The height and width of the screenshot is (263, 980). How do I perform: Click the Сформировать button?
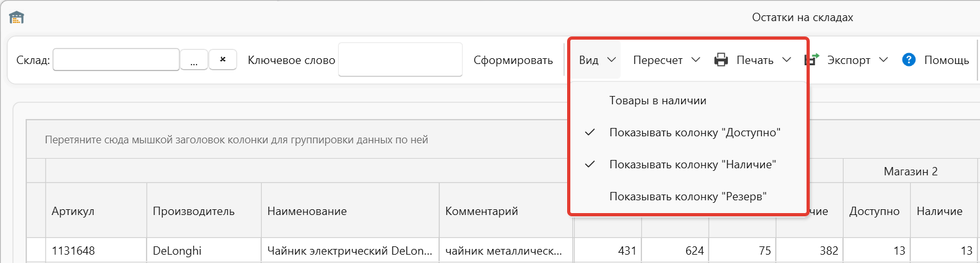tap(513, 60)
